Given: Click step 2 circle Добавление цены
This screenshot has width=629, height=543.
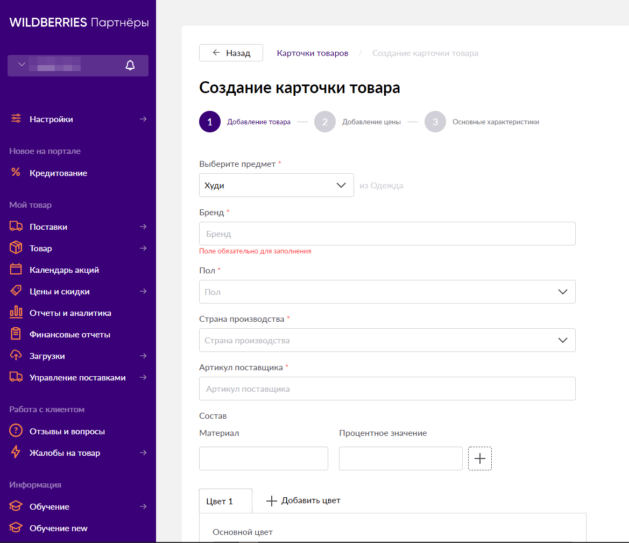Looking at the screenshot, I should (x=325, y=122).
